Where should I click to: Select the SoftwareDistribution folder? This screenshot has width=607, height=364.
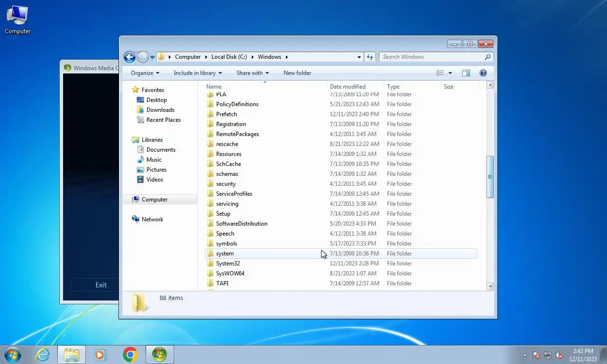(242, 224)
